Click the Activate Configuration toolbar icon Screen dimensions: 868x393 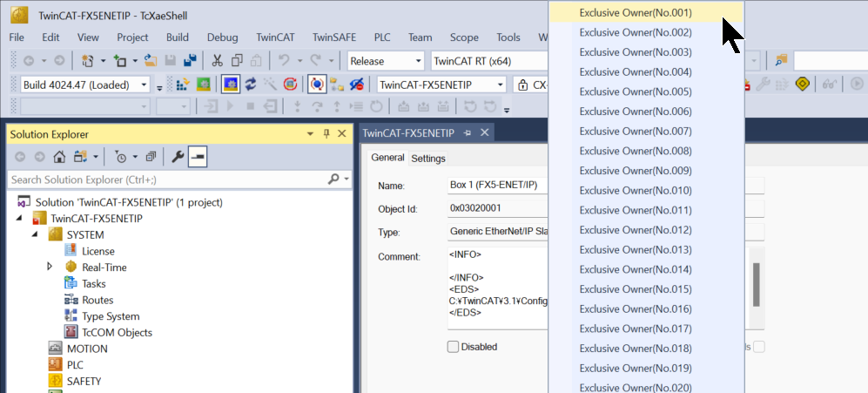pyautogui.click(x=184, y=85)
